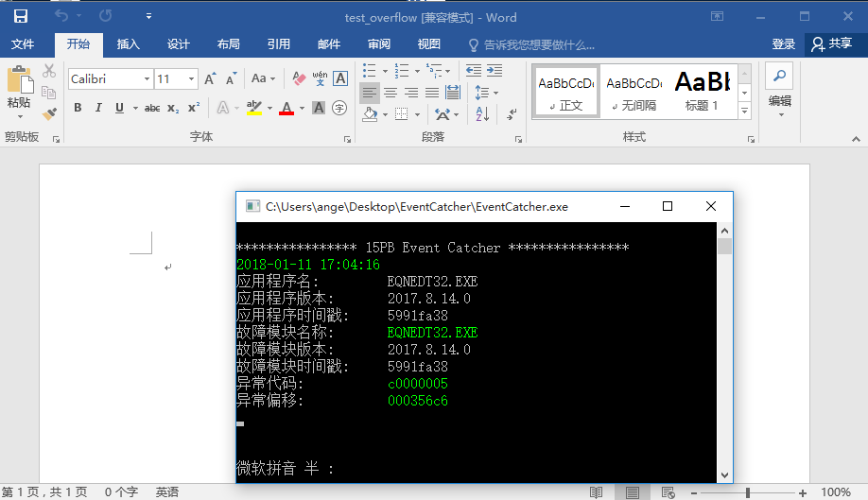Toggle Italic formatting

pyautogui.click(x=98, y=108)
